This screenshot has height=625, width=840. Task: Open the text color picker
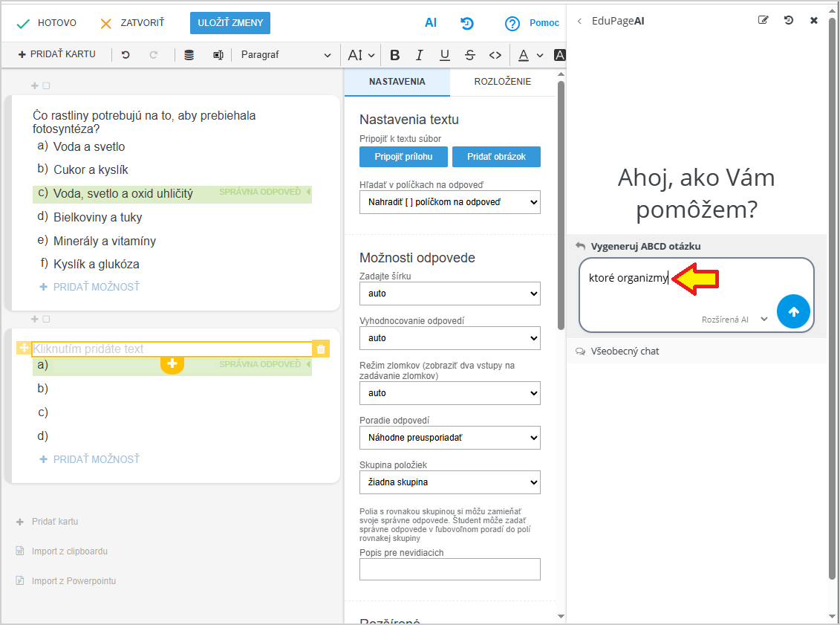coord(530,55)
